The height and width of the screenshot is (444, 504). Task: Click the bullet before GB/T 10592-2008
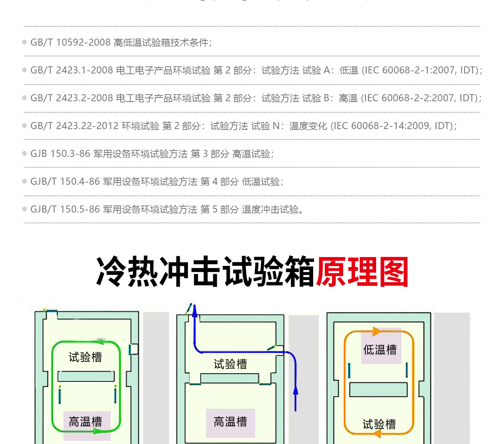(24, 42)
